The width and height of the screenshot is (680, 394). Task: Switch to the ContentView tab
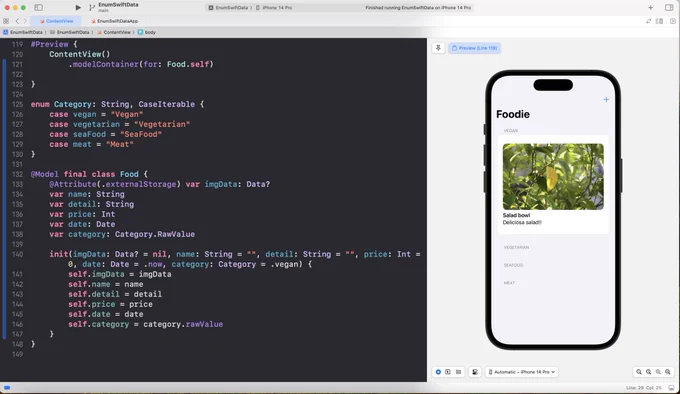pos(56,21)
